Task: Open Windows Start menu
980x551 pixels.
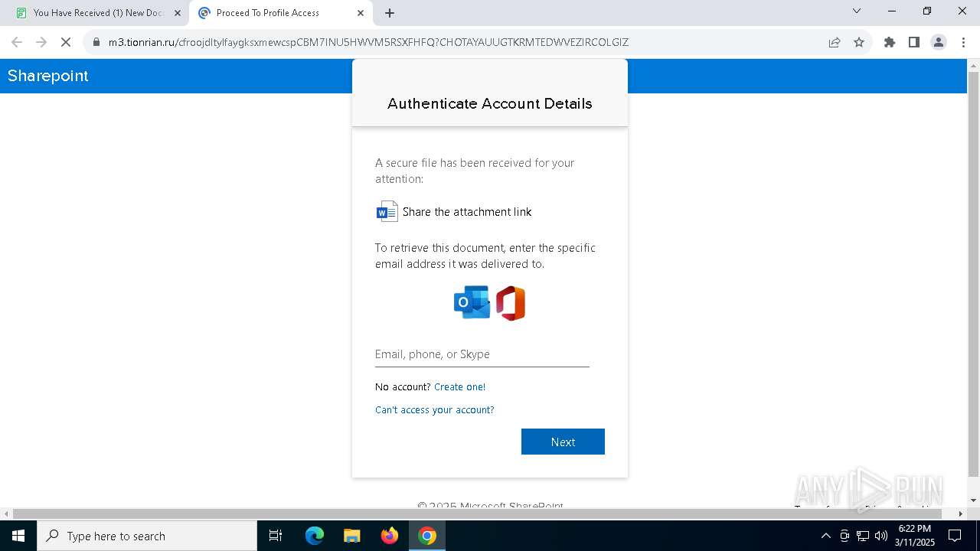Action: point(18,536)
